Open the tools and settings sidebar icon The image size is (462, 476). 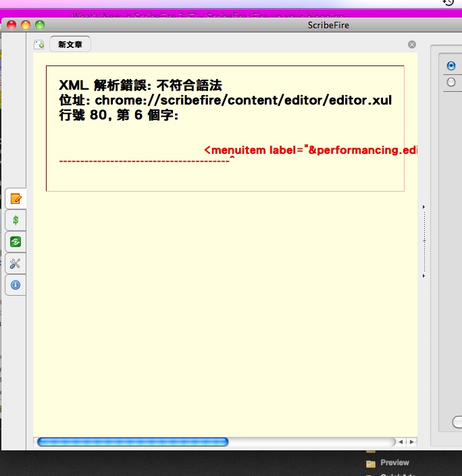(16, 263)
